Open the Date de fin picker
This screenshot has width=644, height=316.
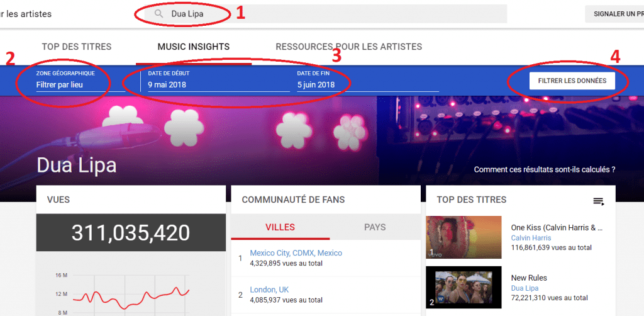click(368, 81)
